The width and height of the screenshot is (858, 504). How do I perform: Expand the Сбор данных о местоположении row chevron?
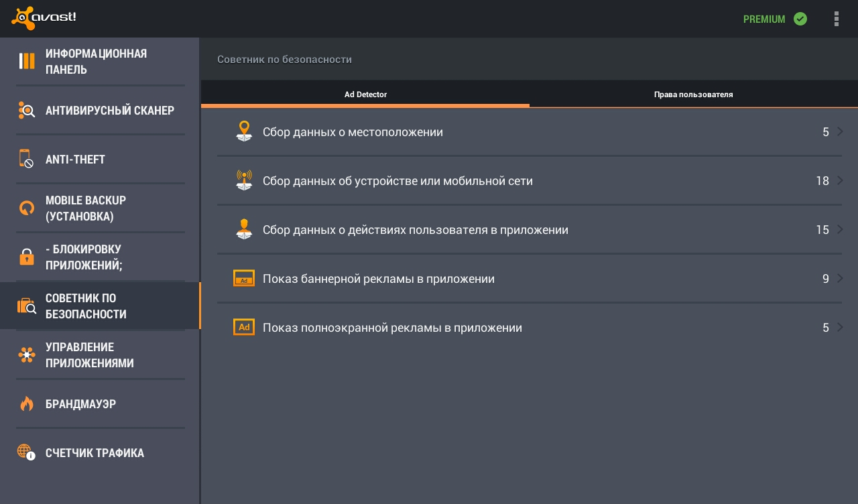pyautogui.click(x=840, y=131)
